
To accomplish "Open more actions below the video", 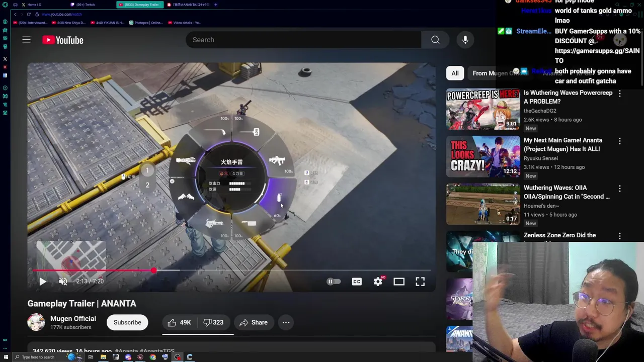I will 286,322.
